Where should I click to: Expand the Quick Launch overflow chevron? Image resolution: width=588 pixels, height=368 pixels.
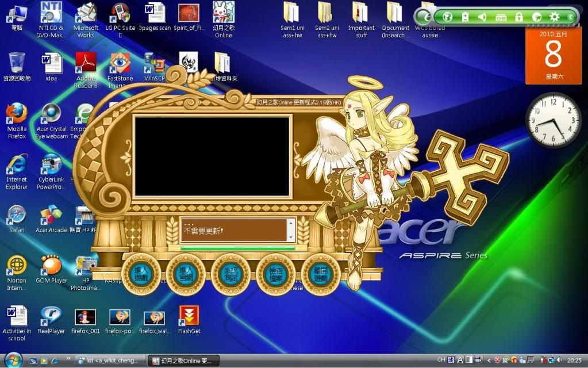tap(68, 359)
